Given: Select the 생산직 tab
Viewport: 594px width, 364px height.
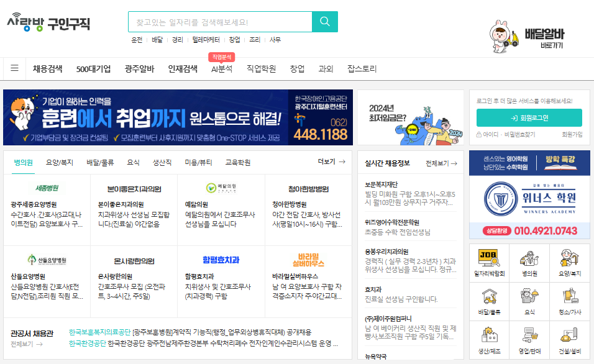Looking at the screenshot, I should coord(162,163).
